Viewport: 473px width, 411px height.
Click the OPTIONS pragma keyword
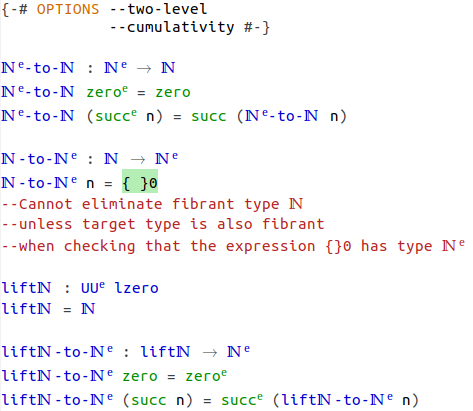pyautogui.click(x=68, y=9)
